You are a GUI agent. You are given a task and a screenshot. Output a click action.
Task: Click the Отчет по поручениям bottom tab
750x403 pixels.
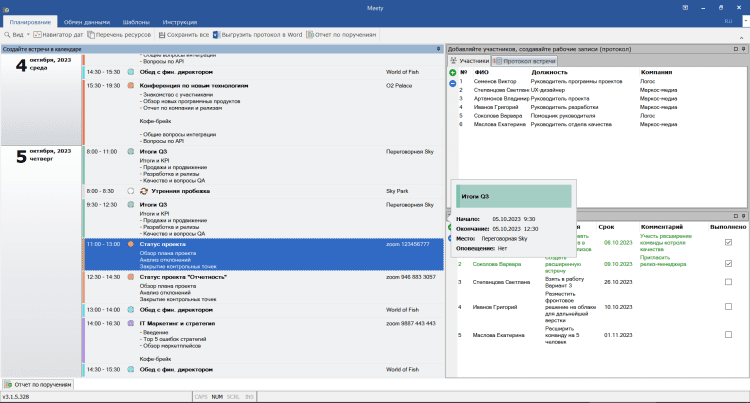[37, 384]
